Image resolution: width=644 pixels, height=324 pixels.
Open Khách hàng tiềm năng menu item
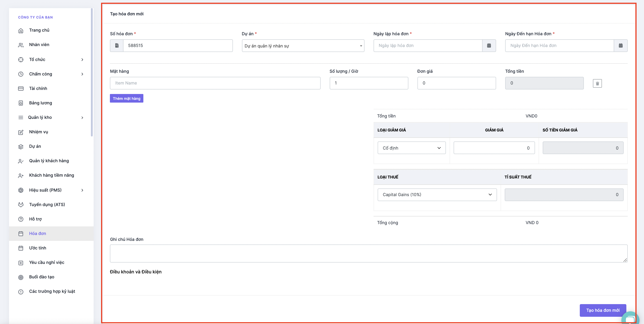click(x=51, y=175)
